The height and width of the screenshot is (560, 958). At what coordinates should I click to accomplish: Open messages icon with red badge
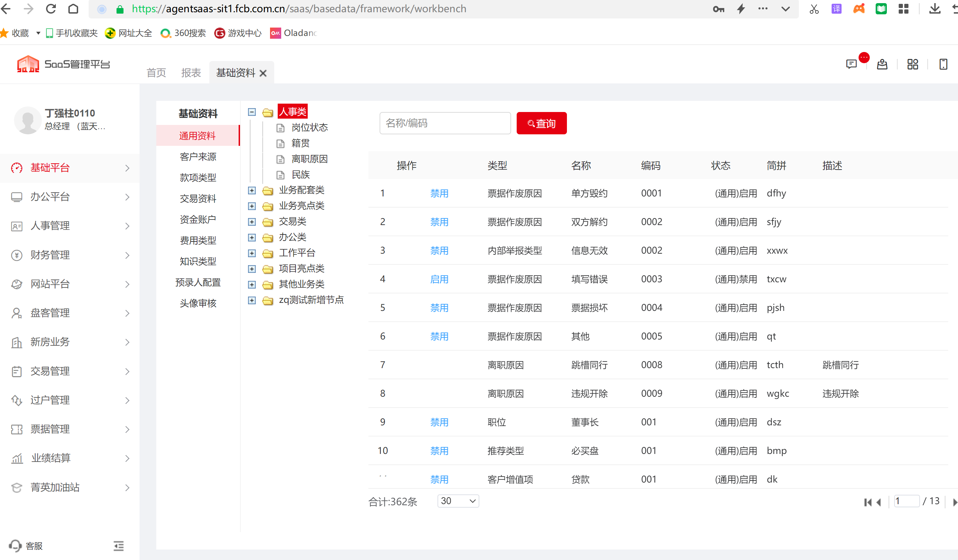click(852, 64)
